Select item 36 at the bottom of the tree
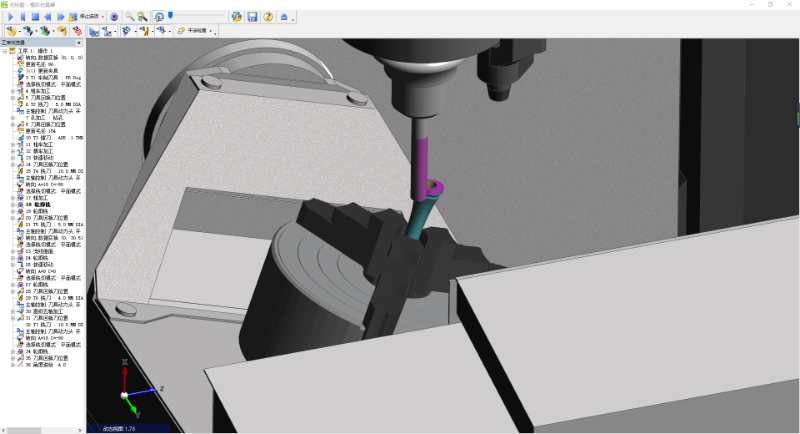 pos(45,365)
